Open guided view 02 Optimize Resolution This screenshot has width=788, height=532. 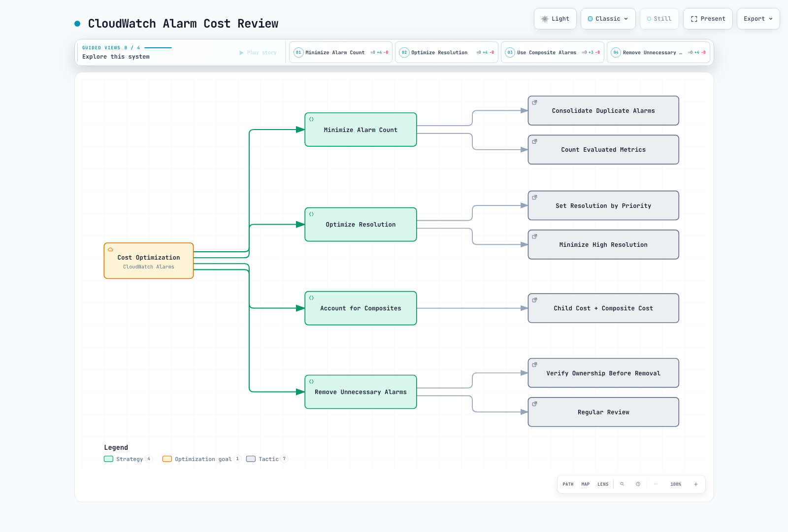click(x=447, y=52)
